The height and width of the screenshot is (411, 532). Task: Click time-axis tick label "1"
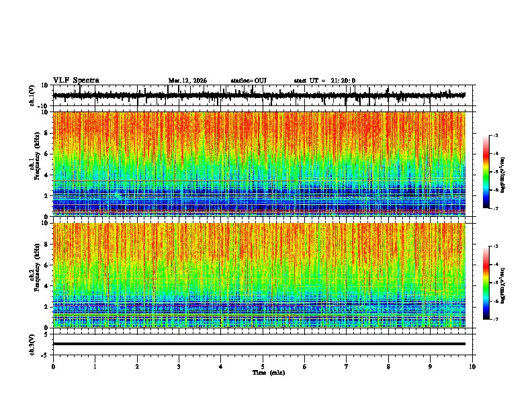pos(95,367)
